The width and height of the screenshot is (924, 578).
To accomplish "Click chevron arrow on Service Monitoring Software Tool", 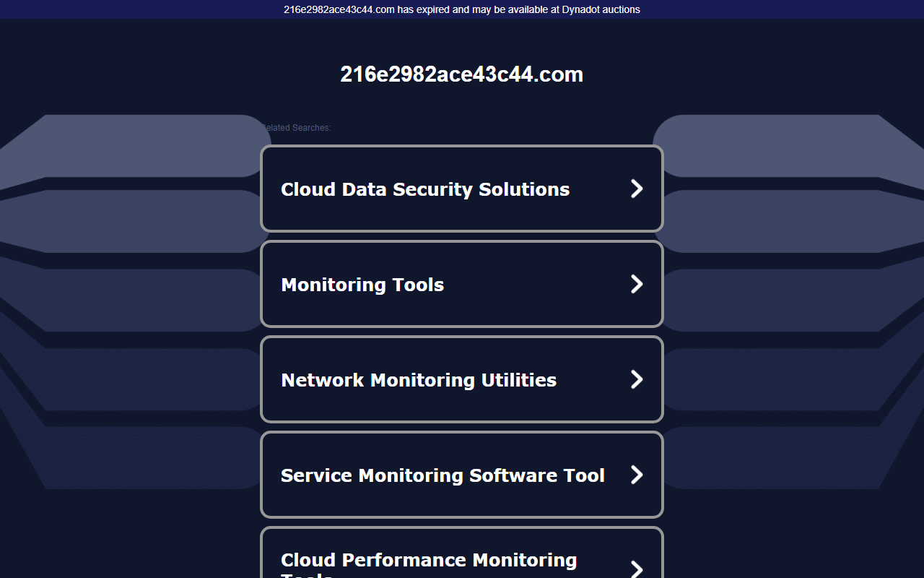I will [637, 475].
